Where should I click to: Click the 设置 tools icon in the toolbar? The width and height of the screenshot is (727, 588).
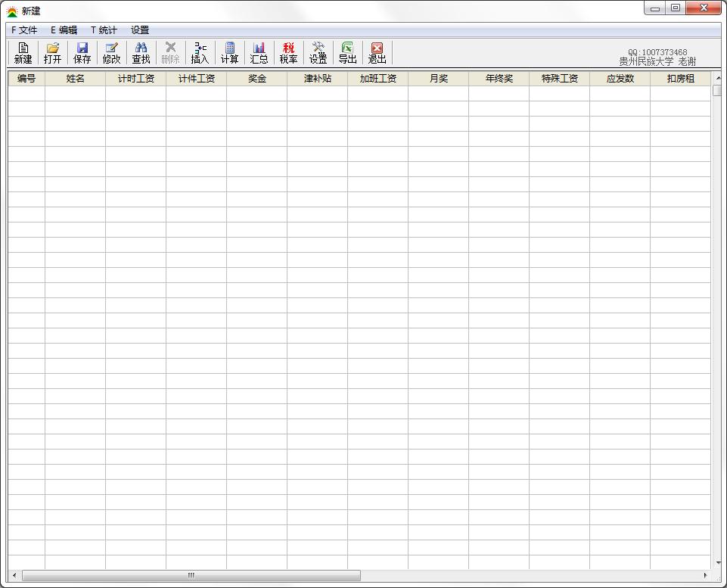tap(318, 53)
